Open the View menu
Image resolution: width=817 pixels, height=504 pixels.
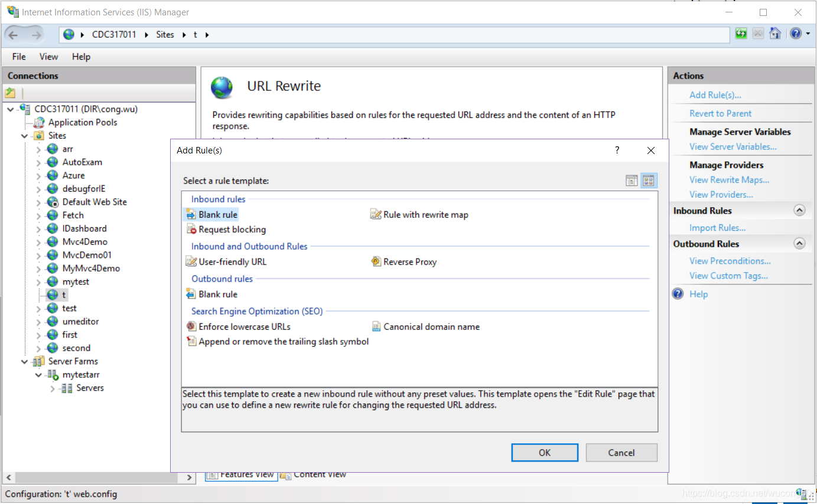(x=48, y=57)
